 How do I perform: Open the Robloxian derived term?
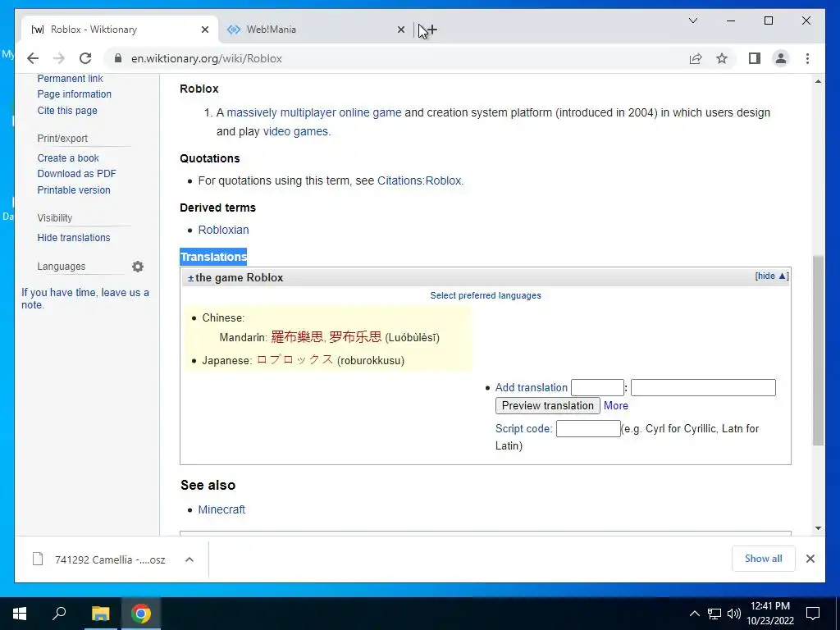pyautogui.click(x=223, y=230)
